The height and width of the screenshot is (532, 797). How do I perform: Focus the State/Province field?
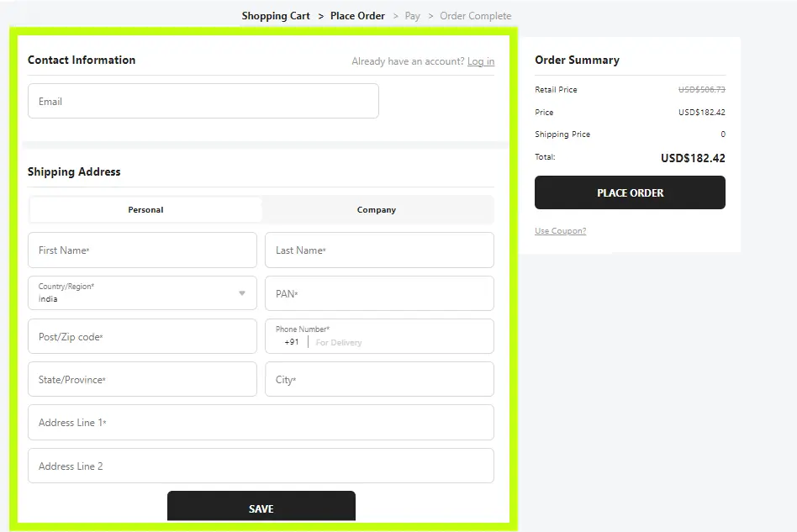tap(142, 379)
